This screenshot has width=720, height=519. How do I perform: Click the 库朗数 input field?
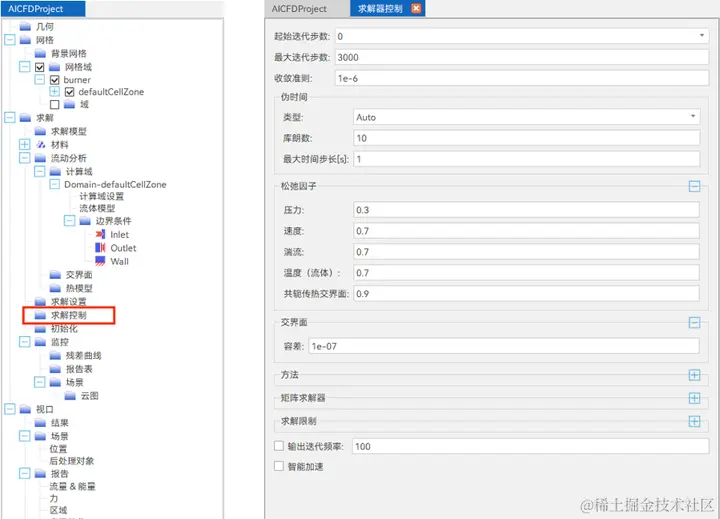(x=527, y=138)
